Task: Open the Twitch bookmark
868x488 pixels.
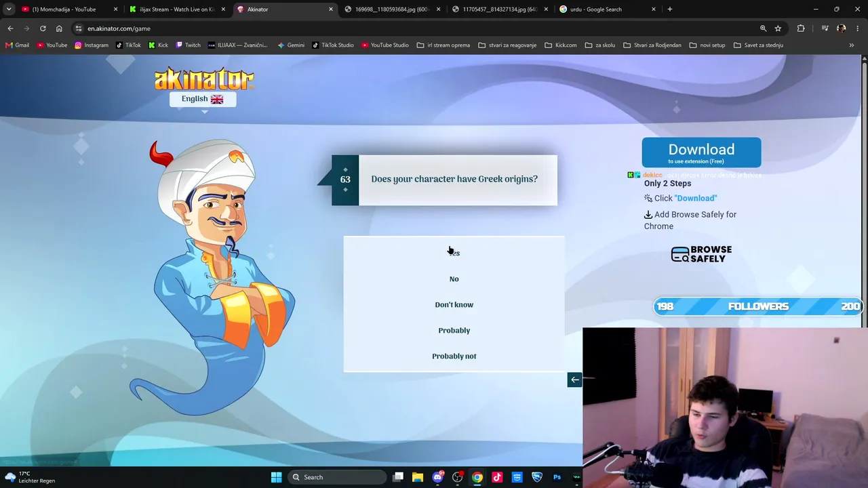Action: [x=188, y=45]
